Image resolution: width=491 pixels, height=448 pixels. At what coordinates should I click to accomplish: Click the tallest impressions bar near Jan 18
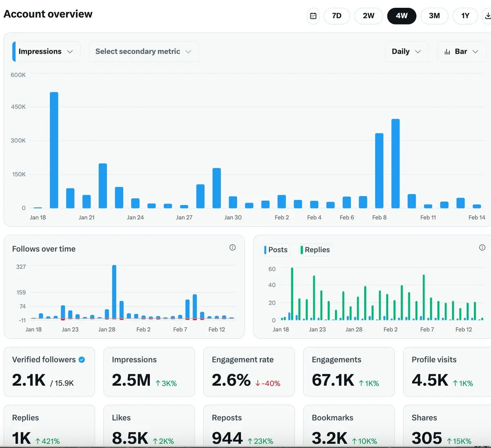click(54, 150)
